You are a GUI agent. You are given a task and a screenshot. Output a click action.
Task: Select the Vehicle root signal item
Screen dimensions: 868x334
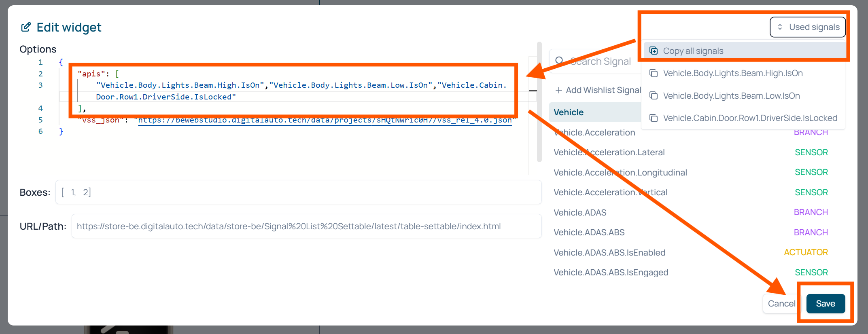[x=569, y=112]
